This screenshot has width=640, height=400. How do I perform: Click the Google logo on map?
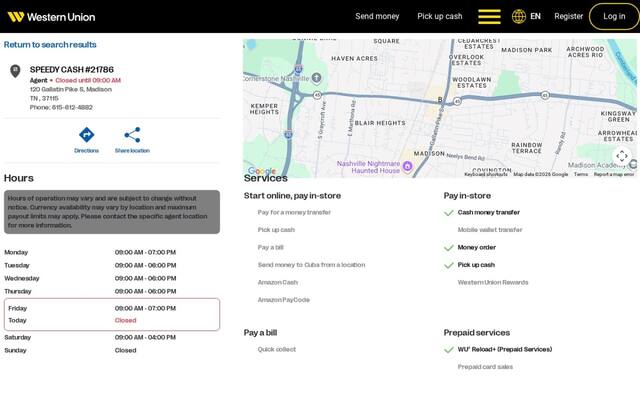(262, 171)
